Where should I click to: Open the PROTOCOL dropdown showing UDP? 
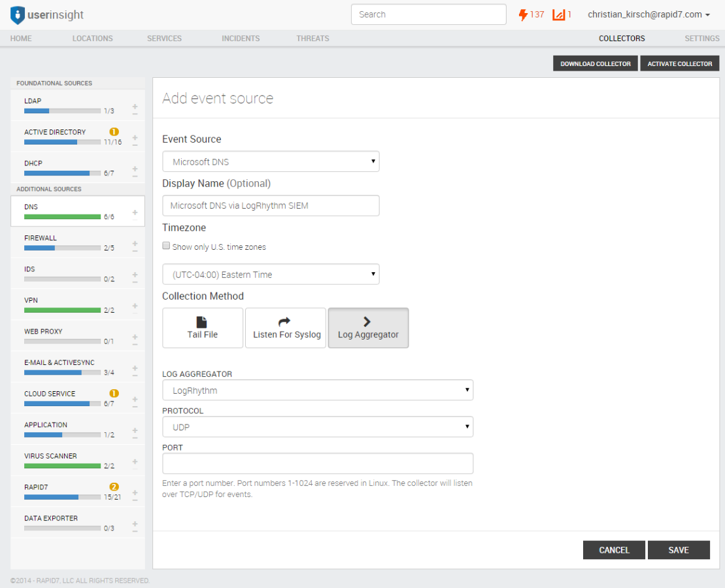318,426
